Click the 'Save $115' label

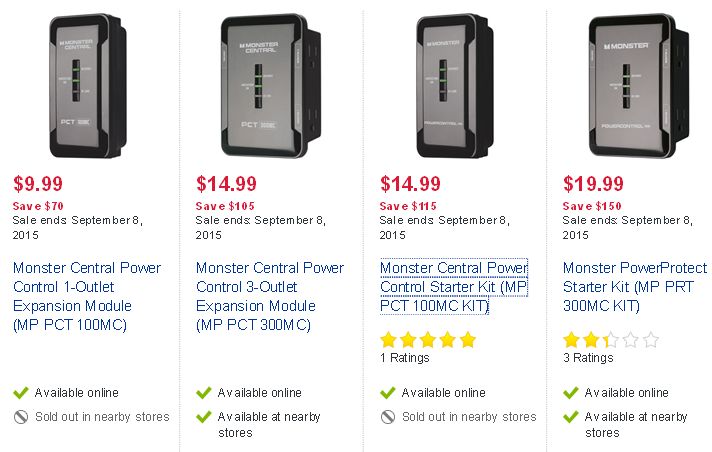click(408, 206)
